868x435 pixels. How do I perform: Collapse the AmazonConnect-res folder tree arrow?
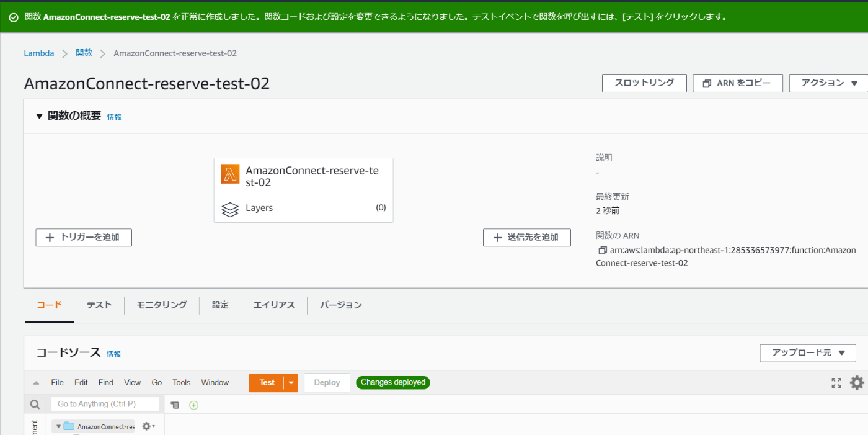[58, 426]
